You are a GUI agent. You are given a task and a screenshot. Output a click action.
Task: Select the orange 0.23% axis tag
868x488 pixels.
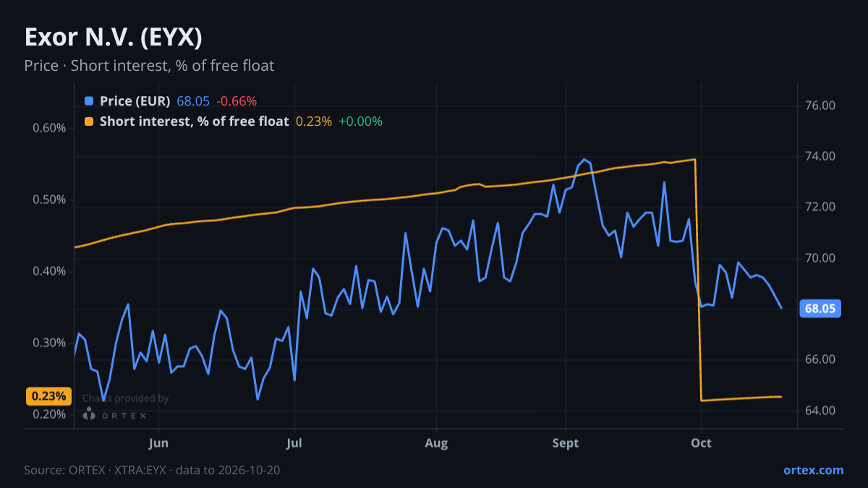point(48,396)
